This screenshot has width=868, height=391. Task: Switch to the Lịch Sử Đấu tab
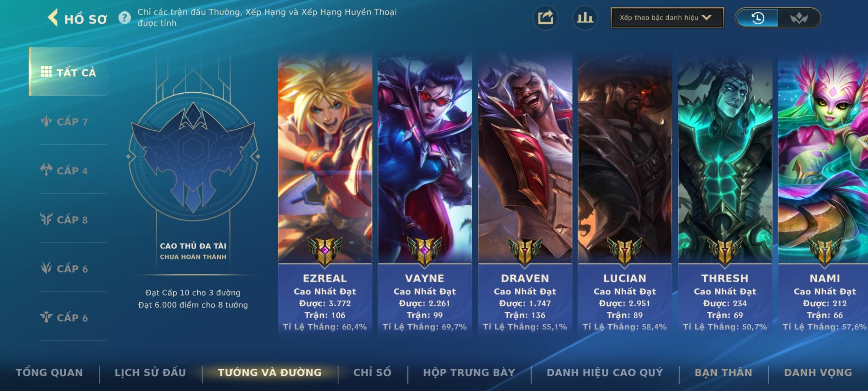tap(150, 373)
